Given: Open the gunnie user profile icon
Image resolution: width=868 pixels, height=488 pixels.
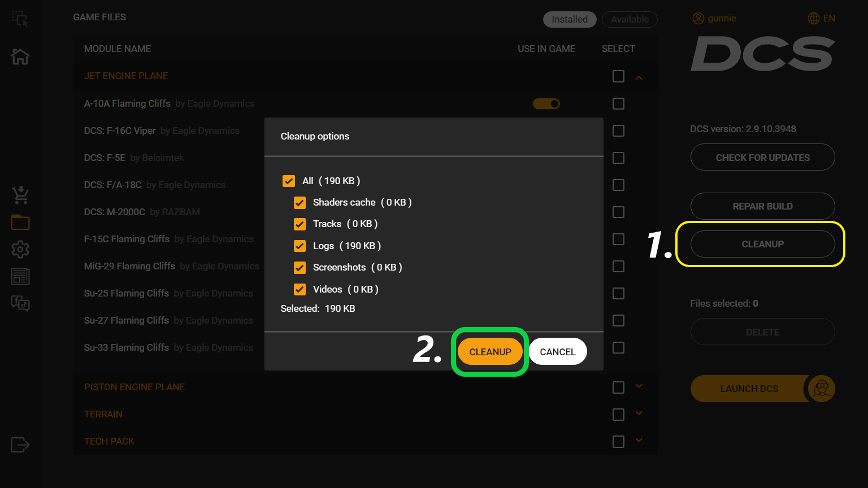Looking at the screenshot, I should point(698,18).
